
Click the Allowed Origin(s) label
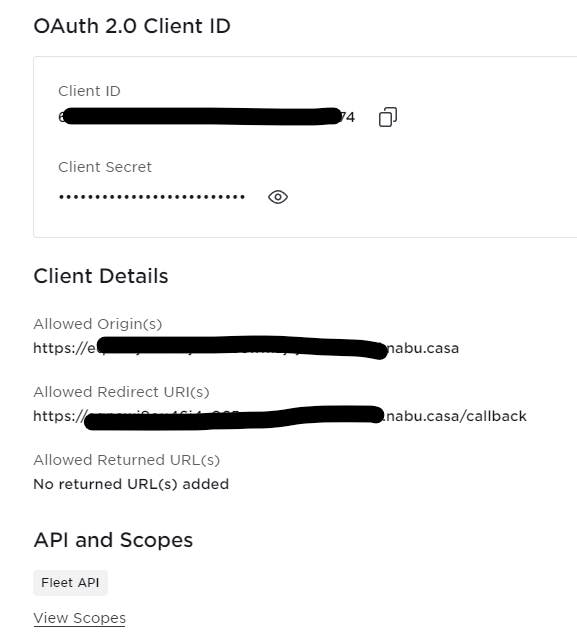98,324
